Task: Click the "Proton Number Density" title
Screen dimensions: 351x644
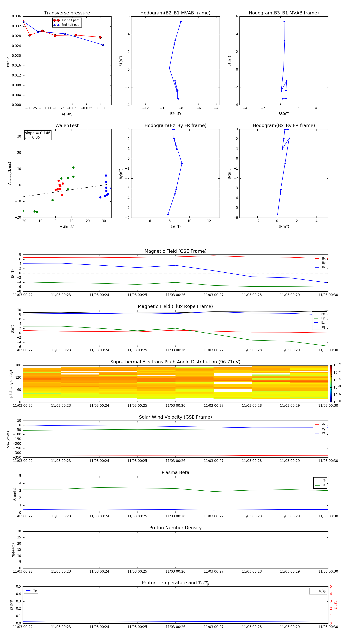Action: [x=175, y=528]
